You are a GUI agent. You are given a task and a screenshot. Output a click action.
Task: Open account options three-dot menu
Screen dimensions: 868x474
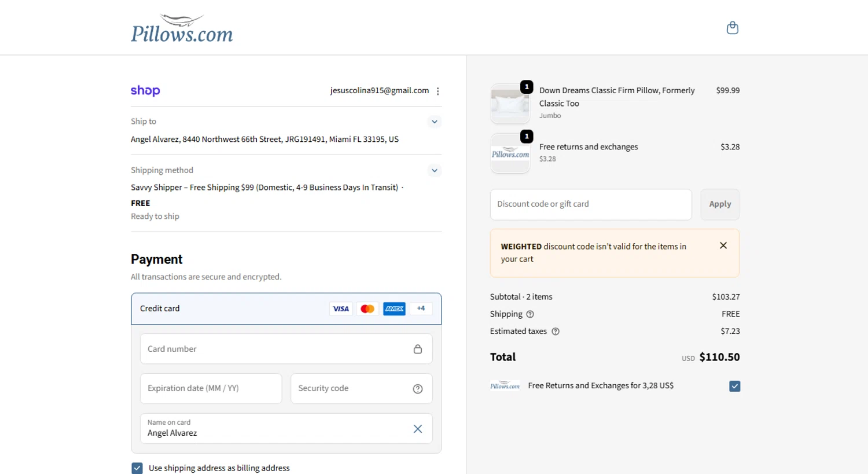(438, 91)
